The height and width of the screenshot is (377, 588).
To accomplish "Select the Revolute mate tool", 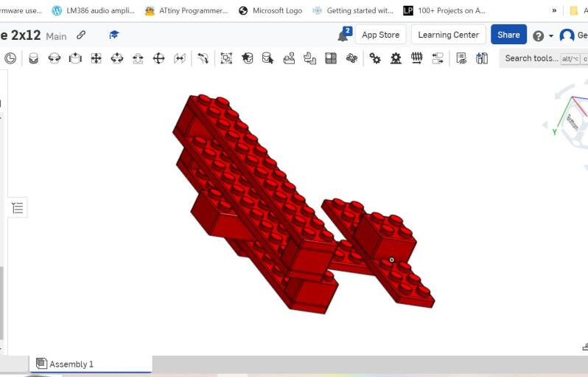I will point(55,58).
